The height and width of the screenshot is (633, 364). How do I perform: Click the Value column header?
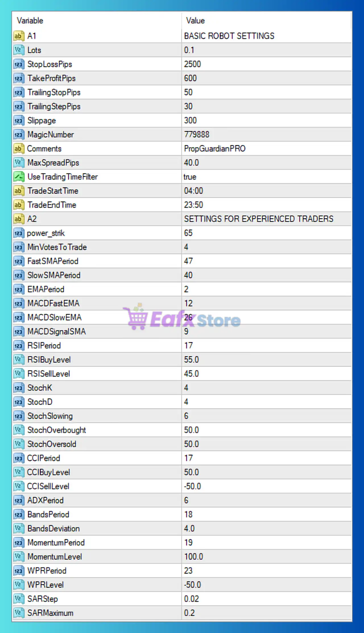tap(195, 21)
